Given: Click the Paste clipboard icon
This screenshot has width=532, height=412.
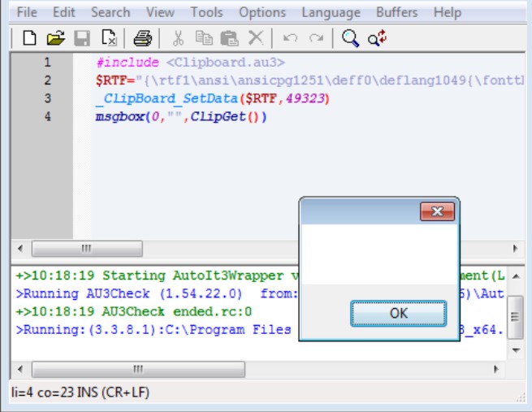Looking at the screenshot, I should coord(229,38).
